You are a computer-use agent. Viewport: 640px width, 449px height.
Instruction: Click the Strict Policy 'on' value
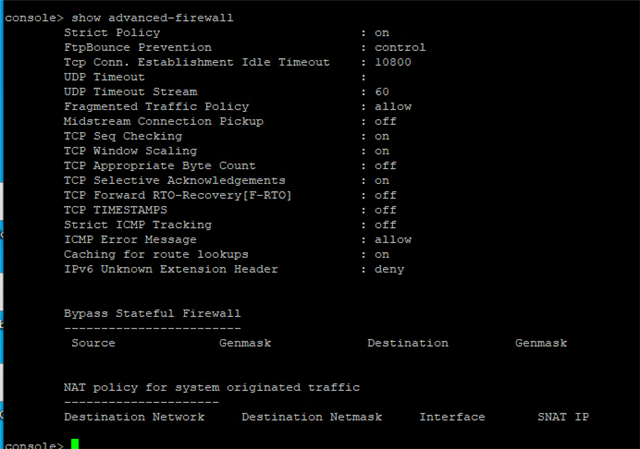[x=382, y=33]
